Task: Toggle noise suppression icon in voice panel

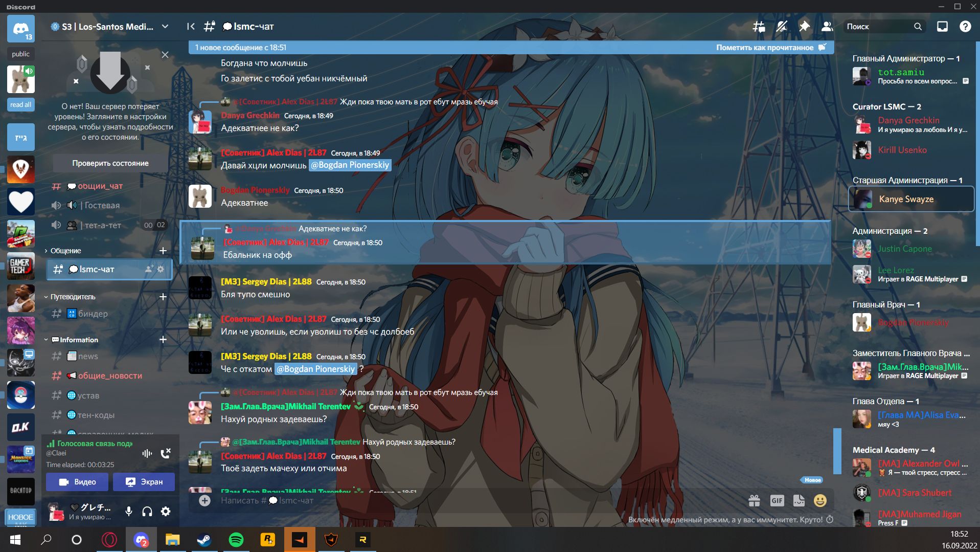Action: (147, 453)
